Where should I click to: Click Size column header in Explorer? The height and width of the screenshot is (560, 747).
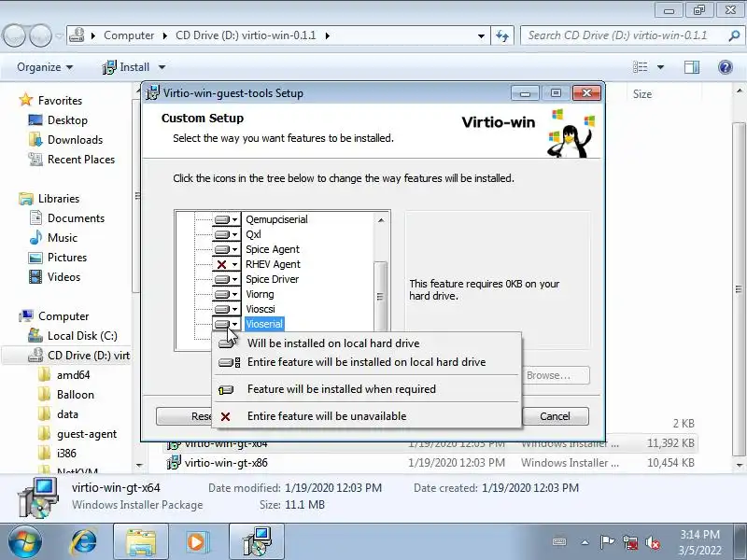pos(641,94)
